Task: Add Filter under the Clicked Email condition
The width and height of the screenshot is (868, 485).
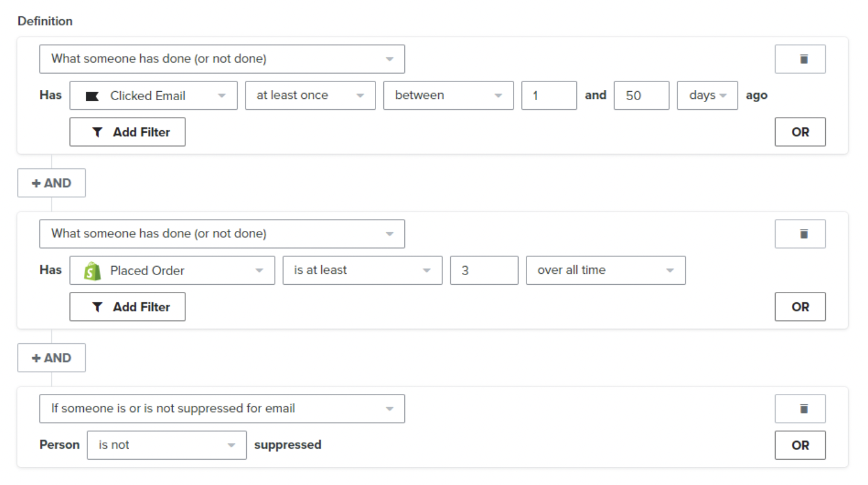Action: [x=127, y=132]
